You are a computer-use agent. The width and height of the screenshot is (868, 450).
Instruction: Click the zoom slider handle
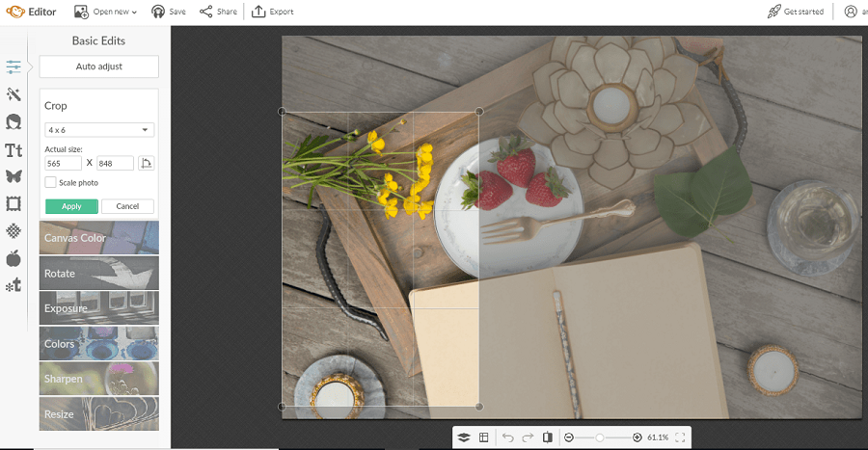pyautogui.click(x=600, y=437)
